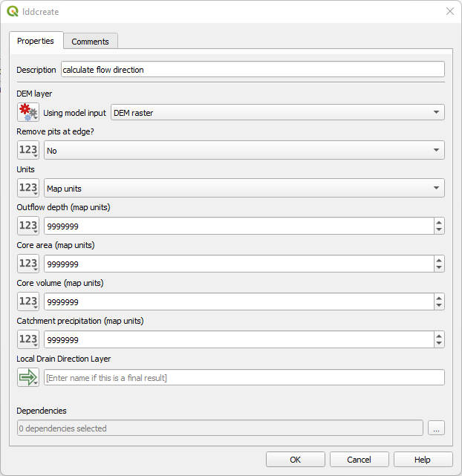
Task: Click the Local Drain Direction Layer name field
Action: (x=244, y=377)
